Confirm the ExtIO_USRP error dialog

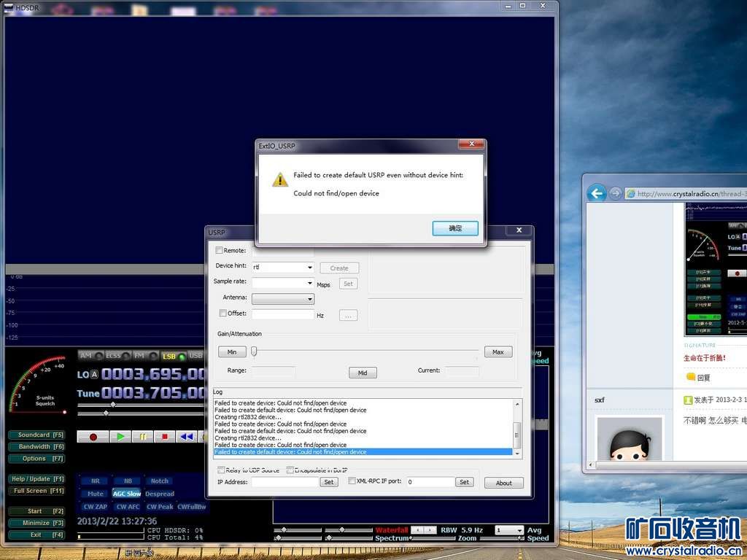click(455, 228)
